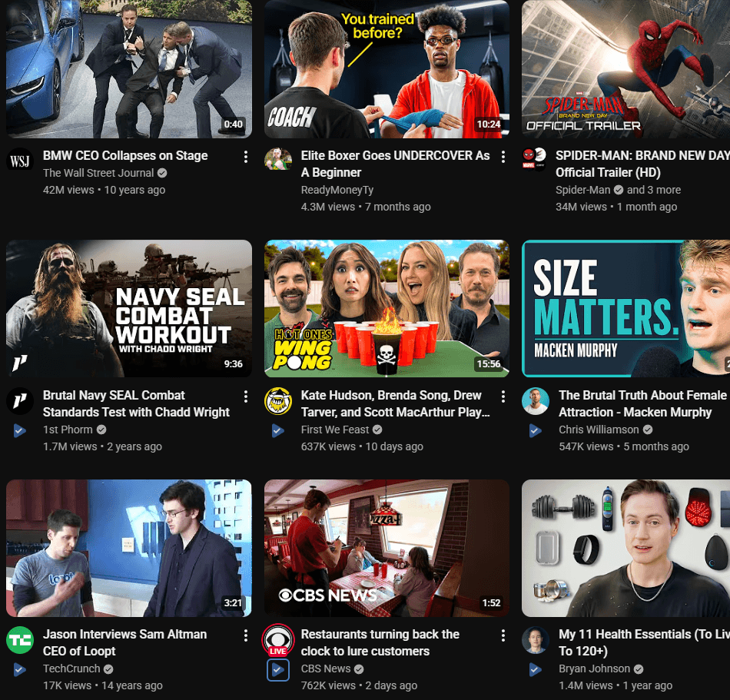
Task: Go to CBS News channel name
Action: click(326, 668)
